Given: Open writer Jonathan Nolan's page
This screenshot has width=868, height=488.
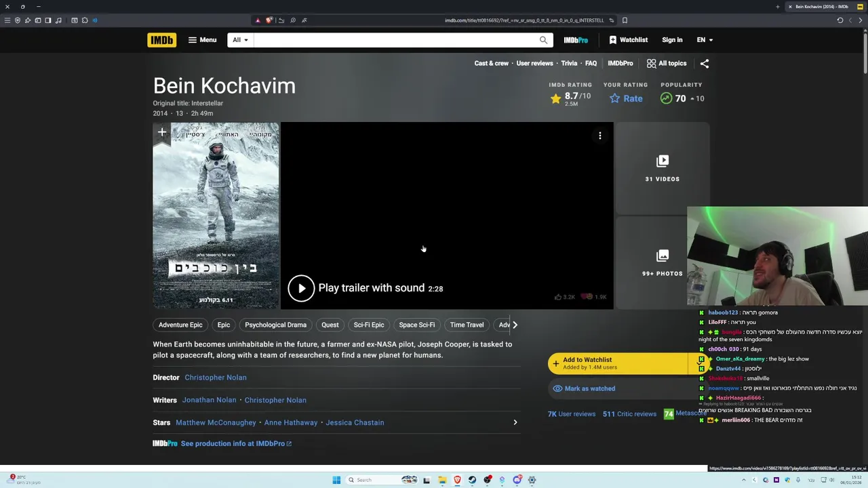Looking at the screenshot, I should 209,400.
